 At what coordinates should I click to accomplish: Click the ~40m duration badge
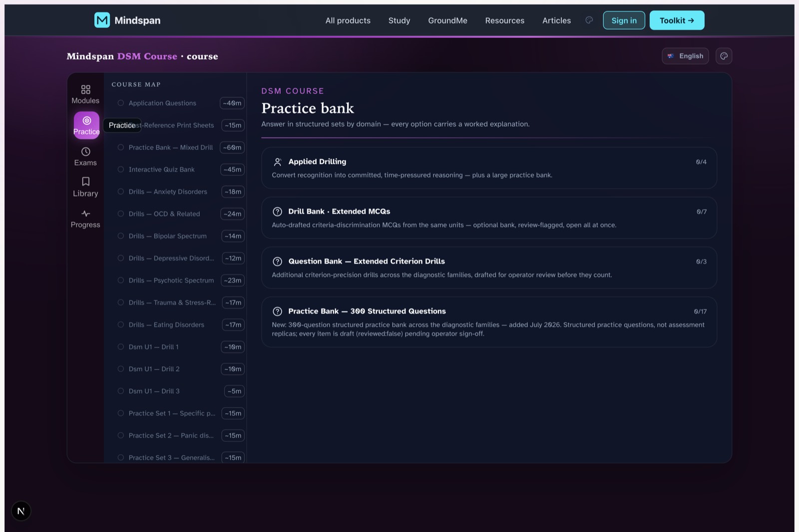232,103
